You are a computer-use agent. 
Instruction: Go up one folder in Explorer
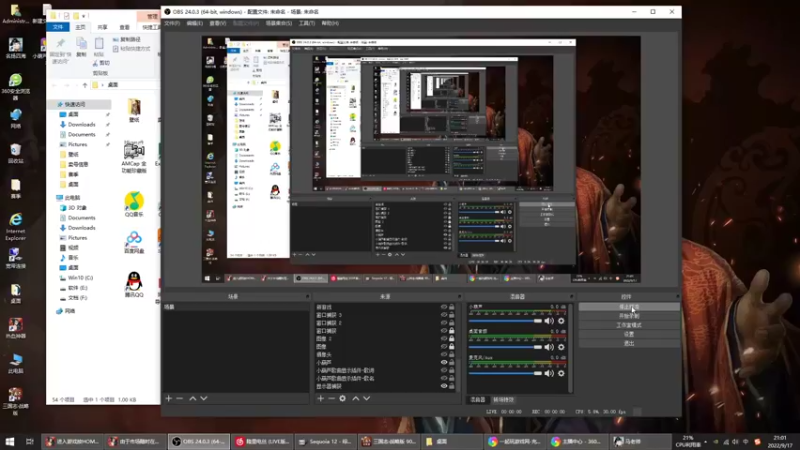[x=85, y=85]
